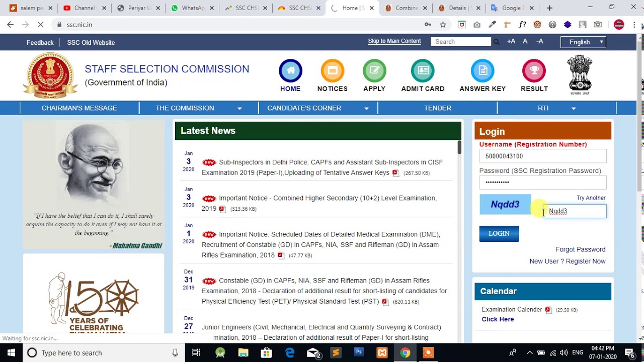Click Forgot Password link
This screenshot has height=362, width=644.
point(580,249)
